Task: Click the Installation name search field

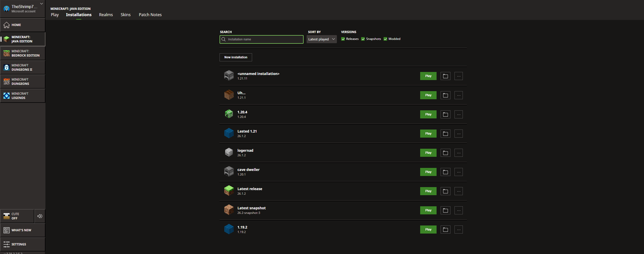Action: (x=261, y=39)
